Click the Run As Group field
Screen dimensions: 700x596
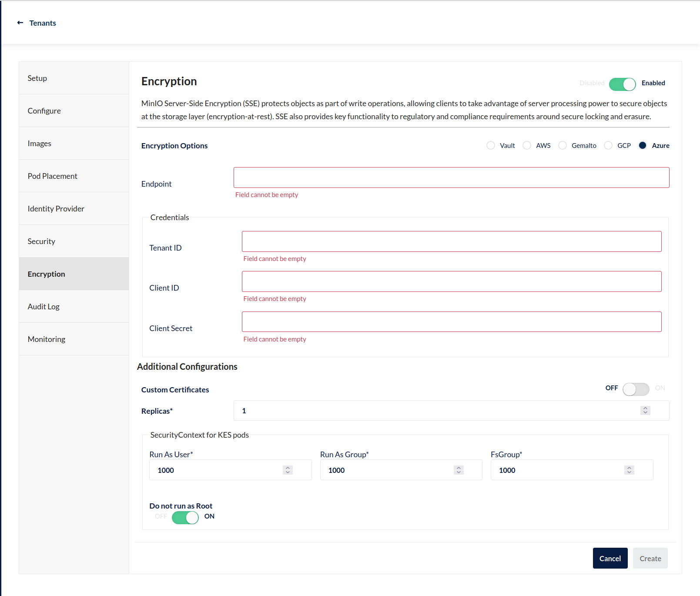(x=401, y=470)
